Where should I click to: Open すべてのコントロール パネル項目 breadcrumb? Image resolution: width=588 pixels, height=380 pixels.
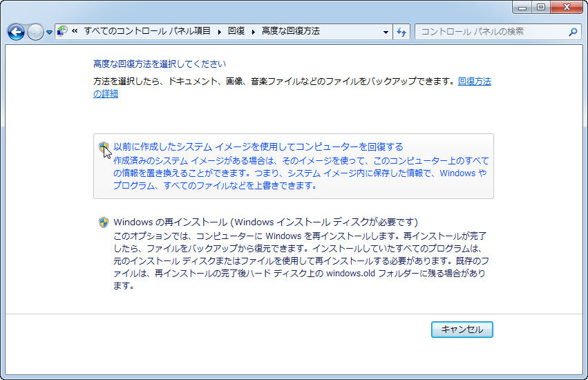pyautogui.click(x=147, y=31)
